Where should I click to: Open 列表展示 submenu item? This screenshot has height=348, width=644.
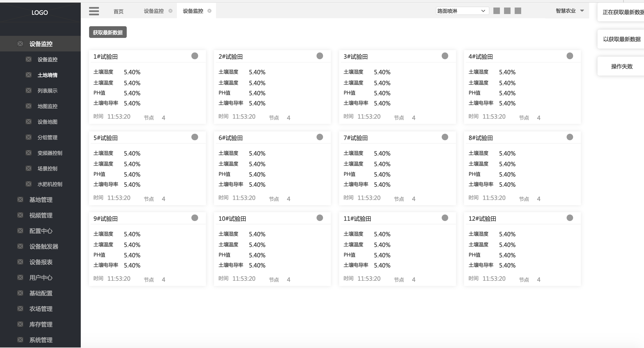[48, 91]
